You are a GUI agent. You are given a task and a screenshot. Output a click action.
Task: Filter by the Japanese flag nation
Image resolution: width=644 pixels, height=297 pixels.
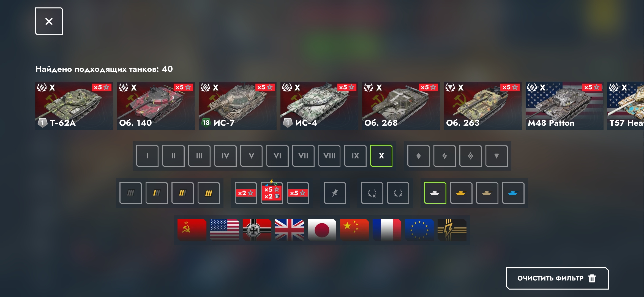tap(322, 230)
